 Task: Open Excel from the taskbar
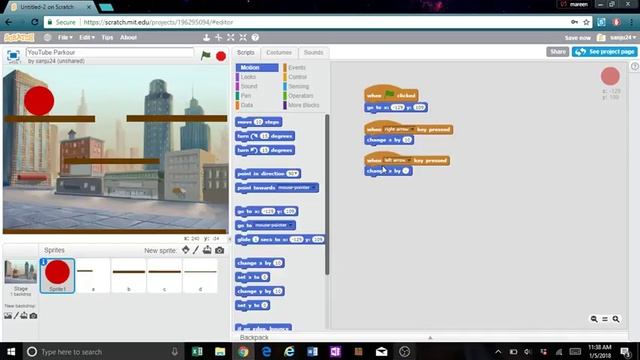coord(197,351)
